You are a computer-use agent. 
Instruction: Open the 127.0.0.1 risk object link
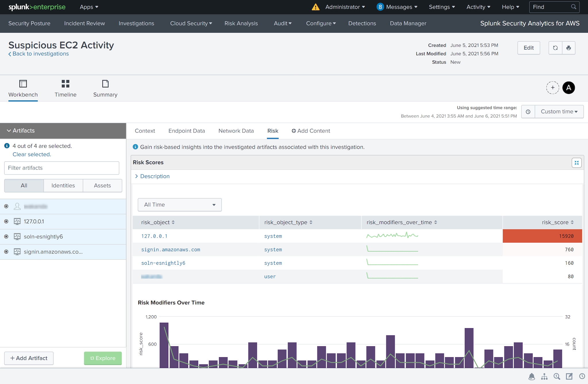coord(154,236)
